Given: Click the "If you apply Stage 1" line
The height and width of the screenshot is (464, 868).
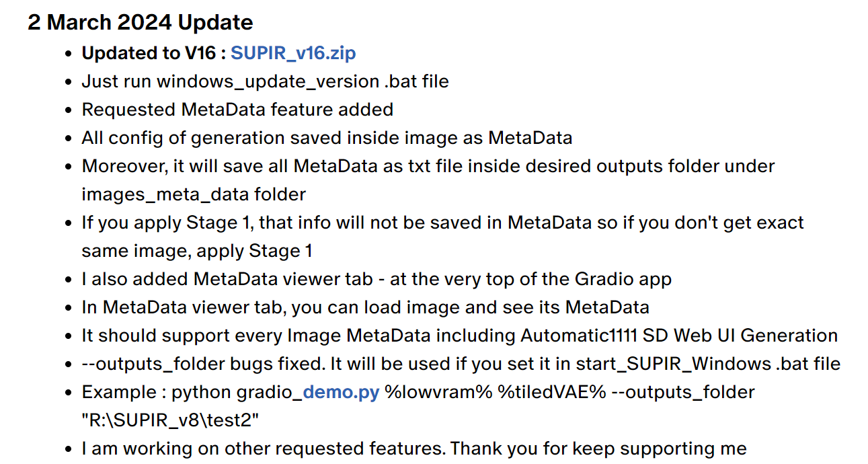Looking at the screenshot, I should click(442, 223).
